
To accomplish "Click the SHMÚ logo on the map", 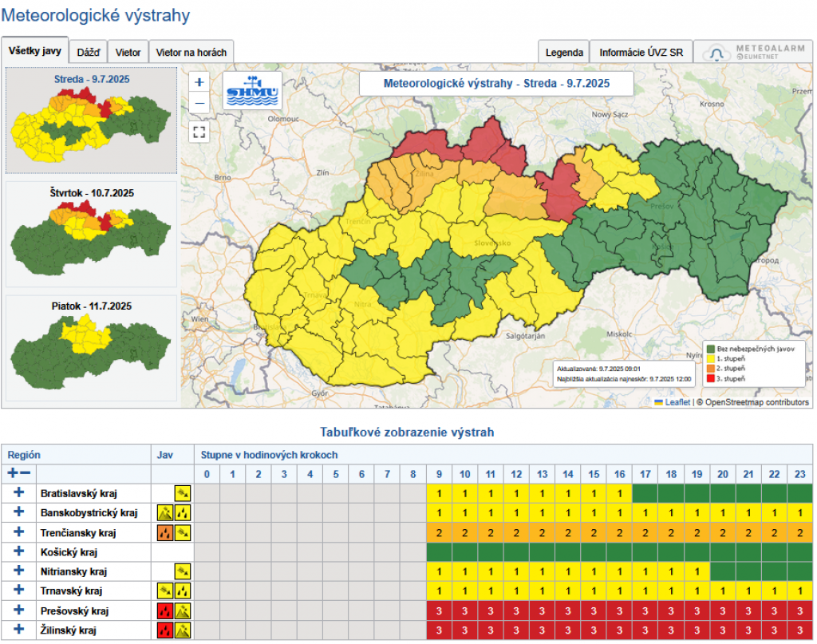I will tap(252, 92).
